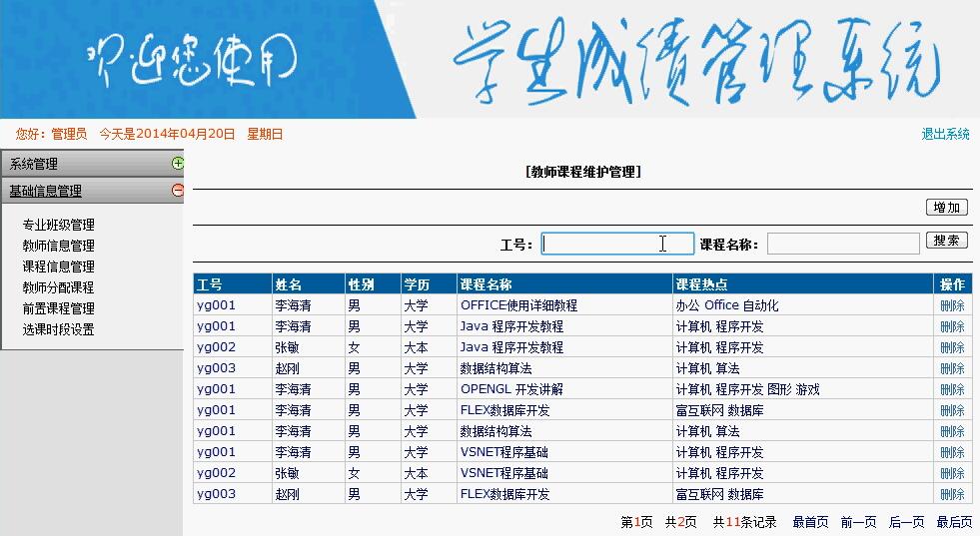Go to 后一页 in pagination
Screen dimensions: 980x536
(x=906, y=522)
